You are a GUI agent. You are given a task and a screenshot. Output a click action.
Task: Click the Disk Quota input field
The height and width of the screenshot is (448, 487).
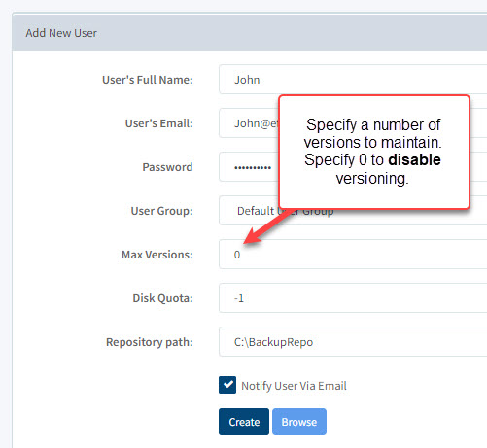(353, 298)
